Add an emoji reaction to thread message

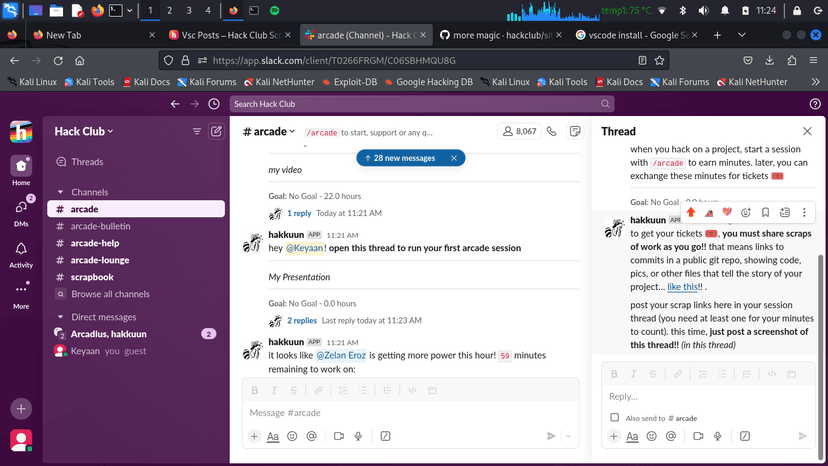[746, 212]
